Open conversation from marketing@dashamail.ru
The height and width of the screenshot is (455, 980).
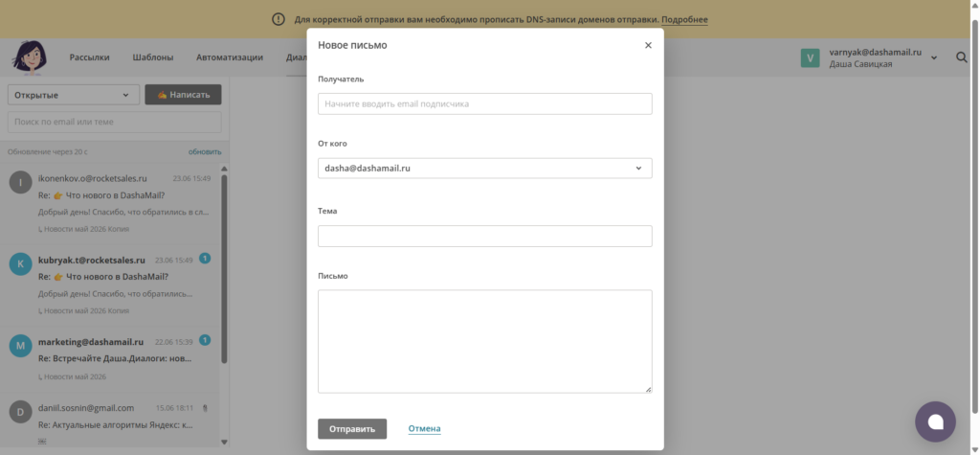coord(110,358)
